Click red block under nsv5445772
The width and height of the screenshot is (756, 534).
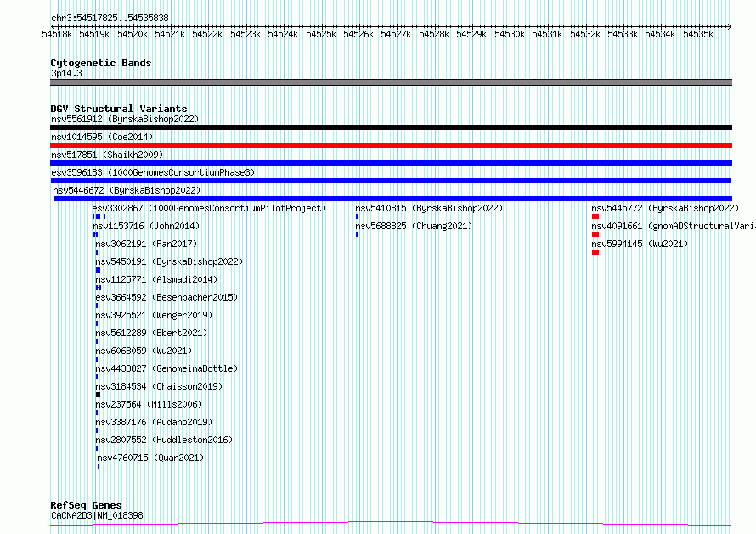click(x=595, y=216)
